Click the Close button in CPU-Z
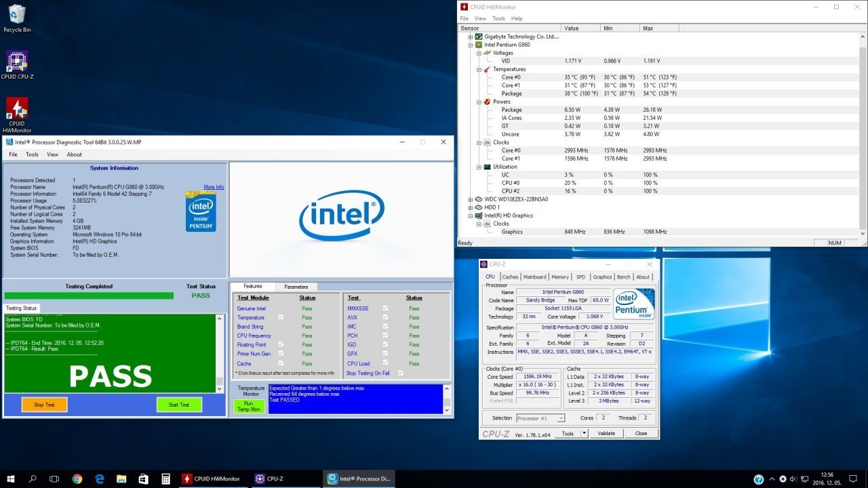The image size is (868, 488). click(641, 434)
